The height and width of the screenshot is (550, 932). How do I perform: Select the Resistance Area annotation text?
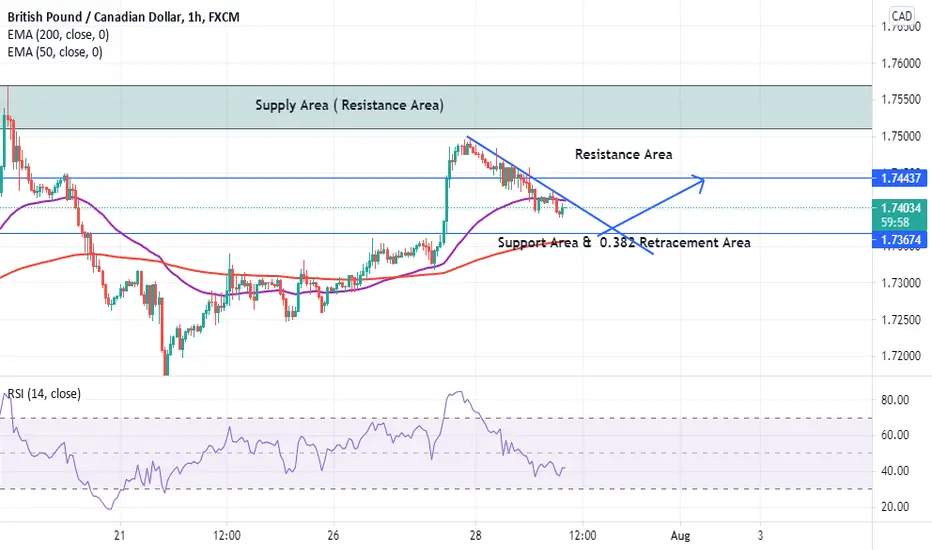coord(624,155)
